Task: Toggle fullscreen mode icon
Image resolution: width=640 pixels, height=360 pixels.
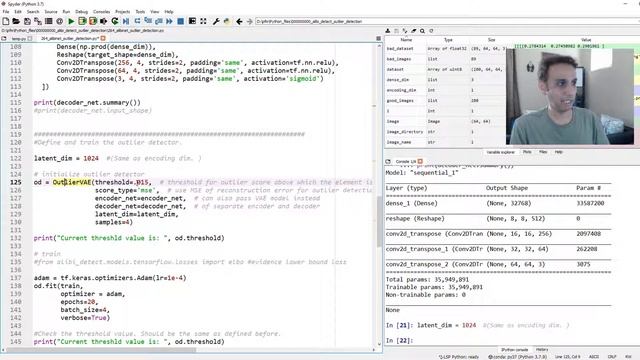Action: (x=203, y=21)
